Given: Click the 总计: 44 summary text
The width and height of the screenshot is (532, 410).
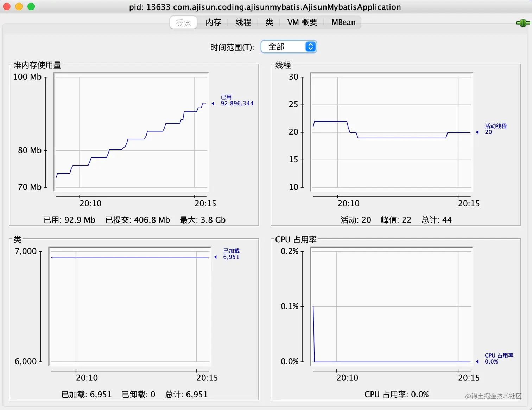Looking at the screenshot, I should coord(437,220).
